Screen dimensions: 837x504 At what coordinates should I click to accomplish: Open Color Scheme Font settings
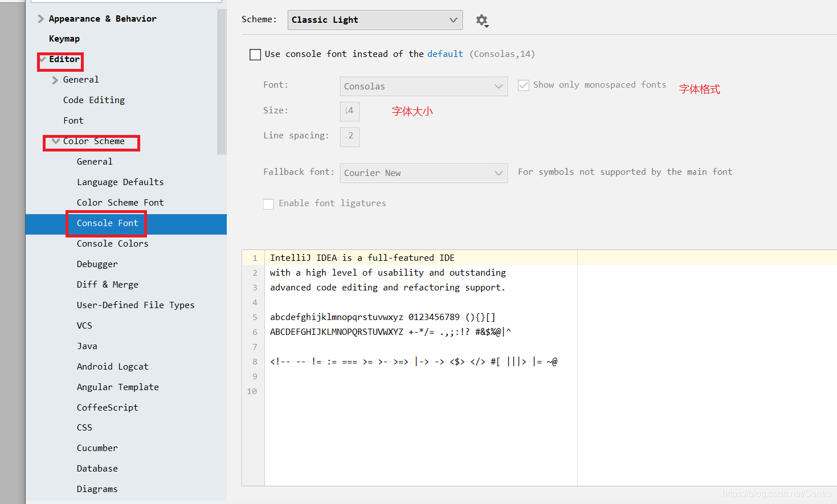[120, 203]
